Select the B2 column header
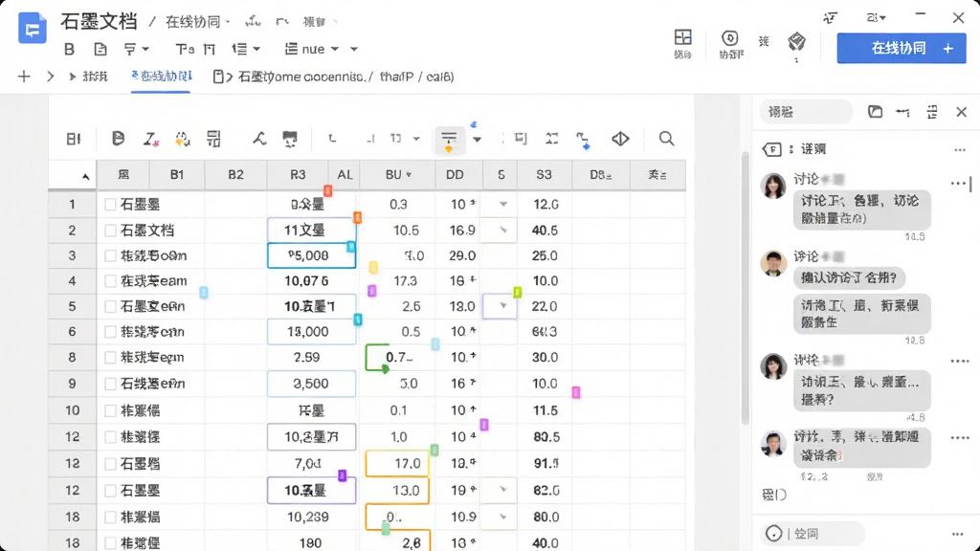This screenshot has width=980, height=551. coord(235,175)
